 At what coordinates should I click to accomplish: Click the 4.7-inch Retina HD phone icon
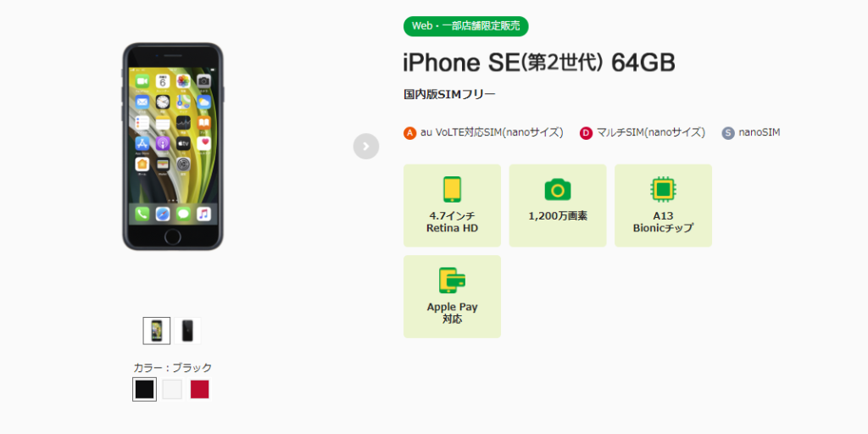coord(452,190)
